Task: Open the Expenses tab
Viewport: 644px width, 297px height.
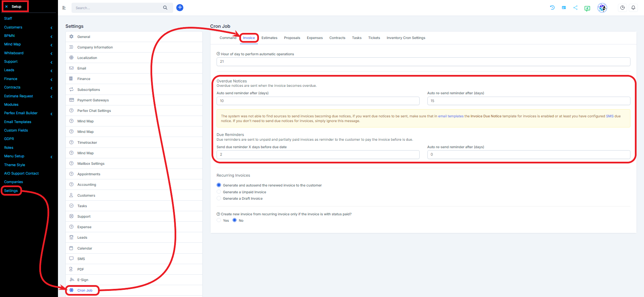Action: (315, 38)
